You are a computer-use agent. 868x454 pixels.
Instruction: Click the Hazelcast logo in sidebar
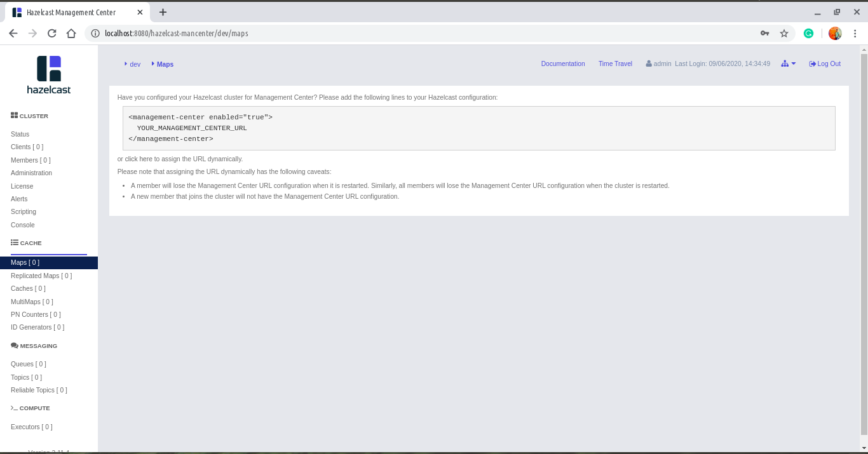[x=49, y=75]
